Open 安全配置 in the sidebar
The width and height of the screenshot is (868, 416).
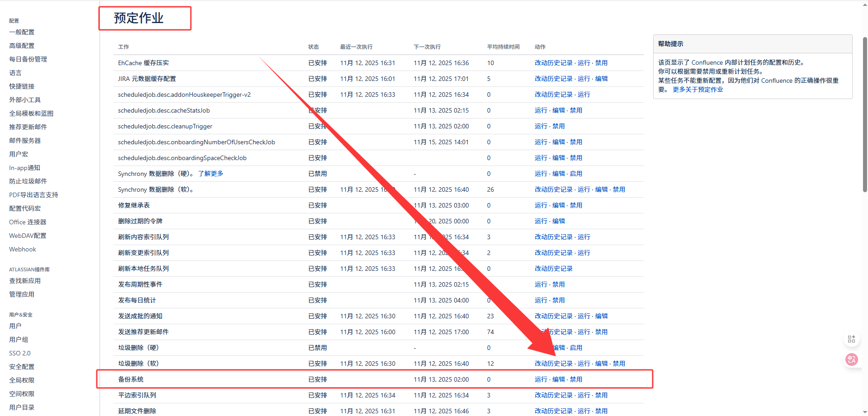pos(22,367)
